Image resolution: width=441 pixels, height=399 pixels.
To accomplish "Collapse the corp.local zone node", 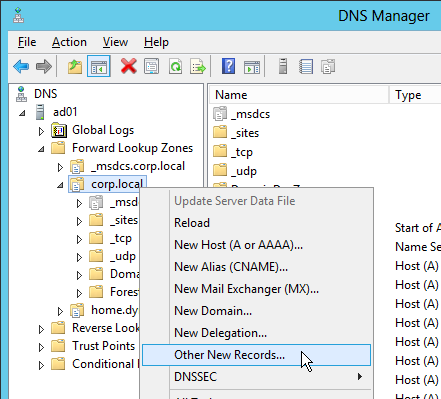I will click(x=60, y=185).
